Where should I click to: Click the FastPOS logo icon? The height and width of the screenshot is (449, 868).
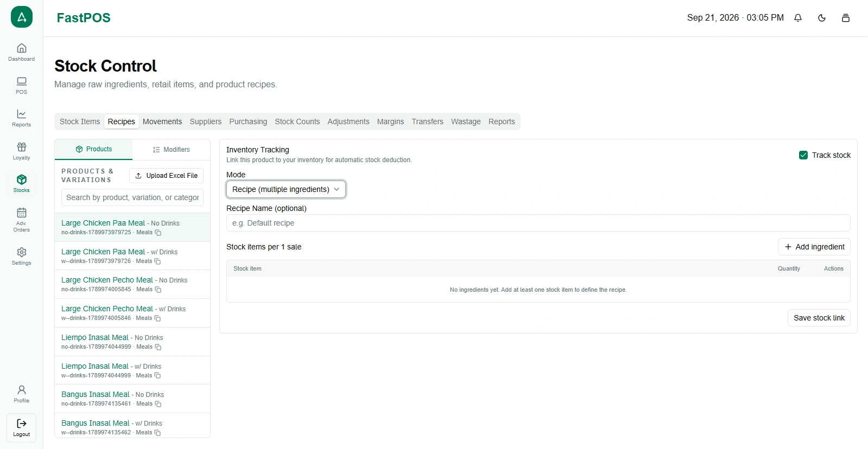22,17
